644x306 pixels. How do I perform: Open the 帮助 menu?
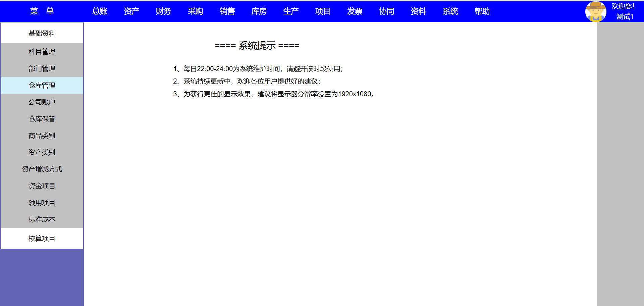482,11
